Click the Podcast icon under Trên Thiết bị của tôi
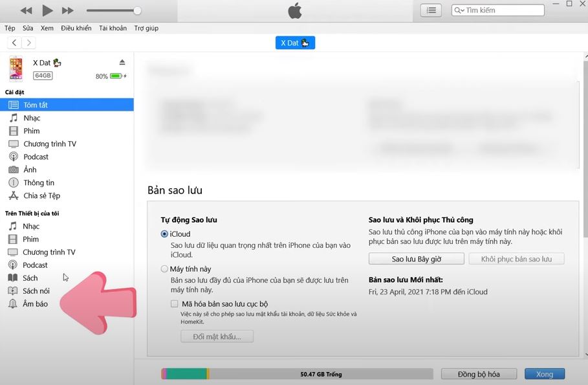This screenshot has height=385, width=588. point(13,265)
